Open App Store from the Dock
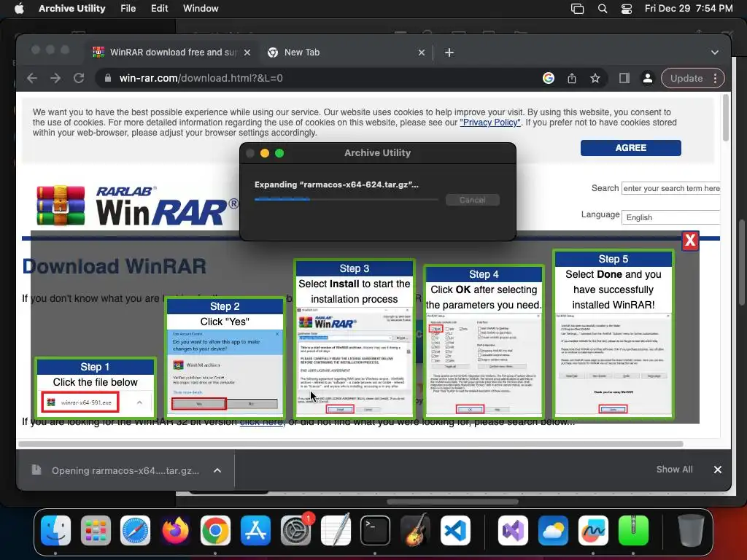This screenshot has width=747, height=560. tap(255, 531)
